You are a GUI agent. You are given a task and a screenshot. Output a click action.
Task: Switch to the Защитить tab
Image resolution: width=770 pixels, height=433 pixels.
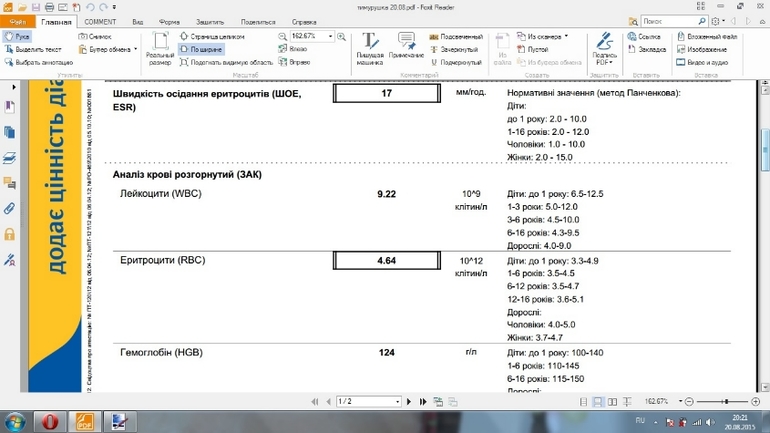pos(210,21)
